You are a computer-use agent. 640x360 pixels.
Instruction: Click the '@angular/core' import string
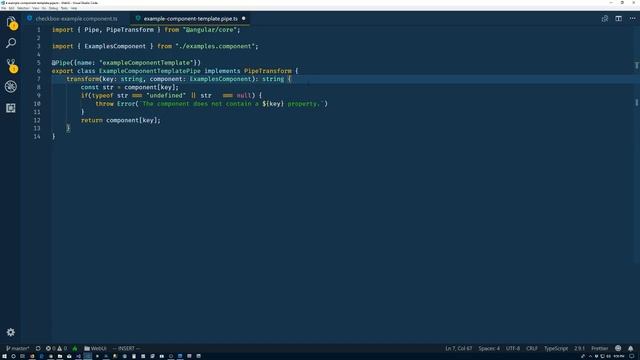(210, 30)
